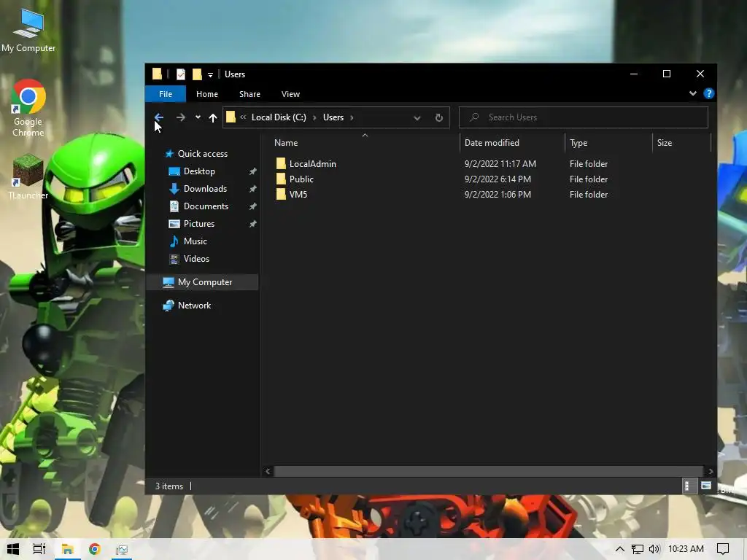747x560 pixels.
Task: Click the pin icon beside Documents
Action: [253, 206]
